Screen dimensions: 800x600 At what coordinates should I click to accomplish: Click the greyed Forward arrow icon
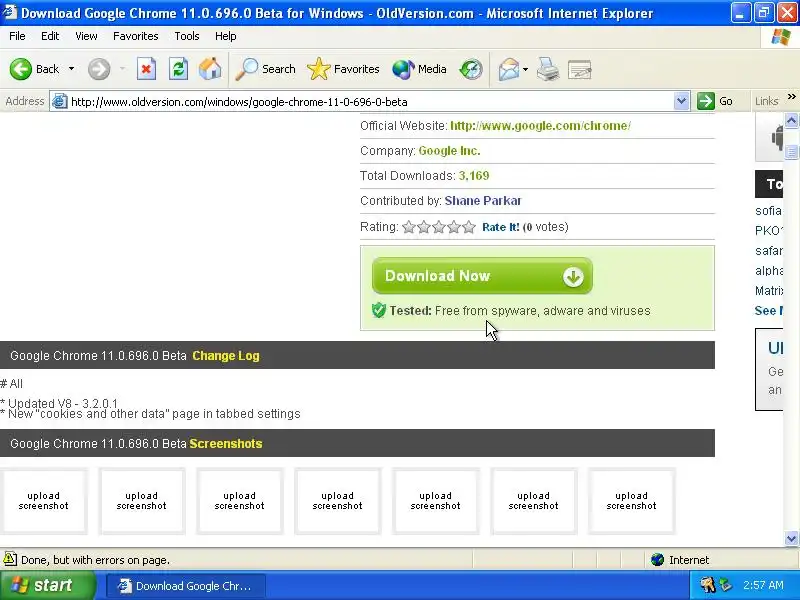[98, 69]
